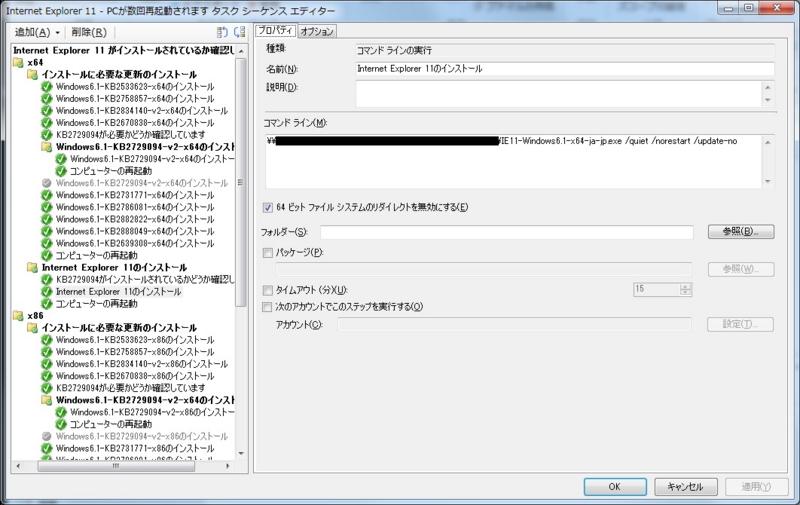Viewport: 800px width, 505px height.
Task: Maximize the task sequence editor window
Action: tap(748, 8)
